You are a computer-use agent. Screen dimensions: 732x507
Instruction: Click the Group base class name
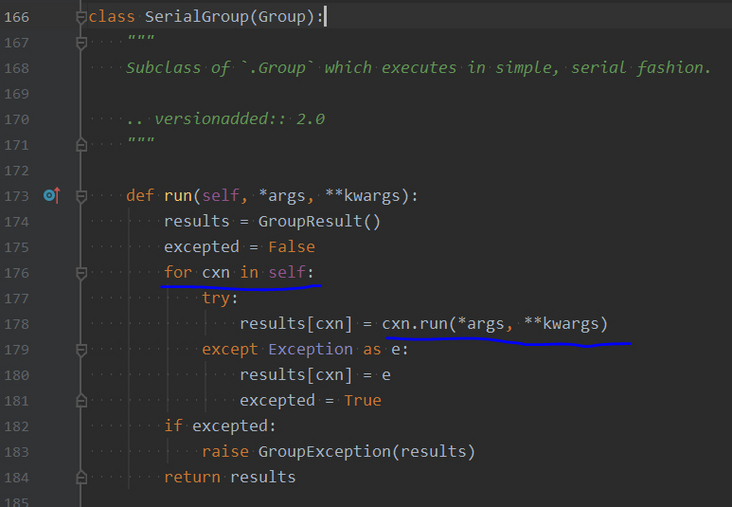[286, 17]
